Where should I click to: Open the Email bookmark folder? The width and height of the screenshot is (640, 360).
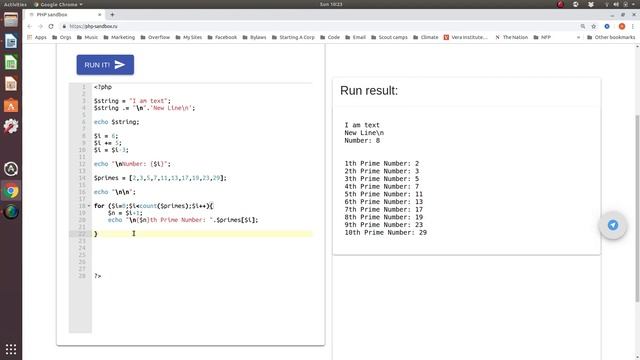pos(355,37)
